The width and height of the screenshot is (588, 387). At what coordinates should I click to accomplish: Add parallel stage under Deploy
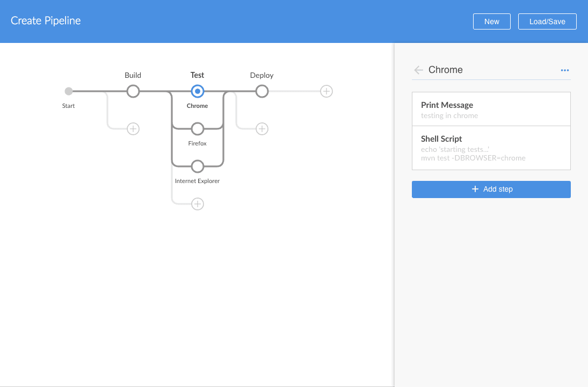[262, 129]
